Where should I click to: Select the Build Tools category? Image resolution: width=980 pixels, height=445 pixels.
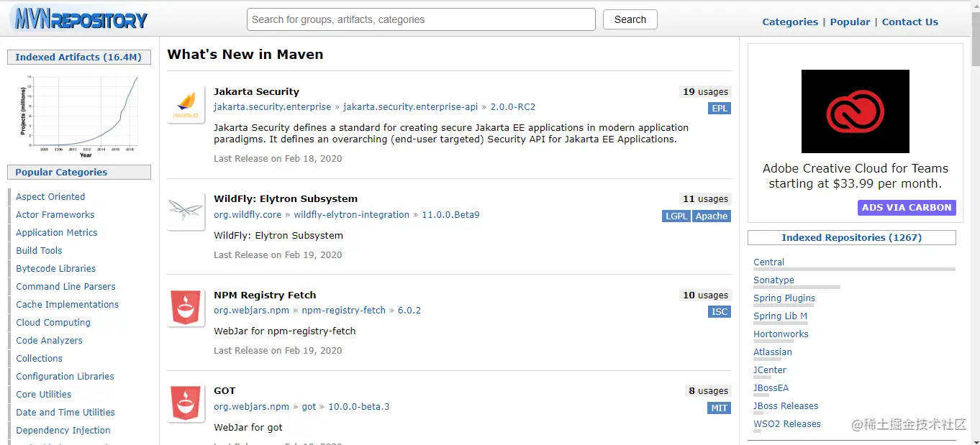[39, 250]
